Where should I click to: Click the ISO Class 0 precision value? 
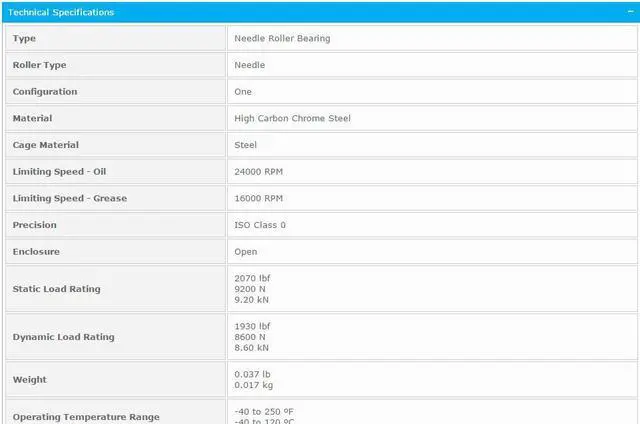click(260, 225)
